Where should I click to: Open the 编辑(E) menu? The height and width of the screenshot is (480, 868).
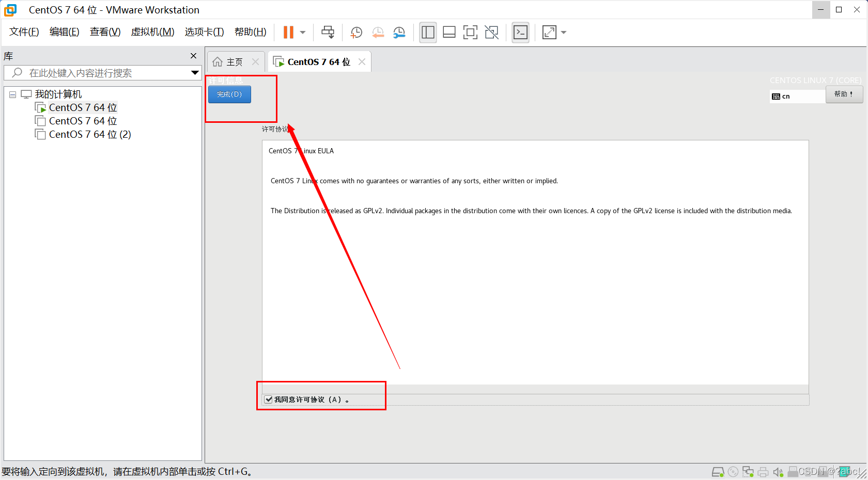coord(65,32)
